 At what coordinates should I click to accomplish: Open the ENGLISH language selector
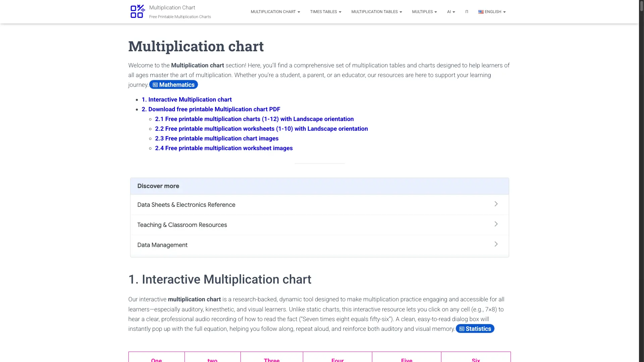[x=492, y=12]
